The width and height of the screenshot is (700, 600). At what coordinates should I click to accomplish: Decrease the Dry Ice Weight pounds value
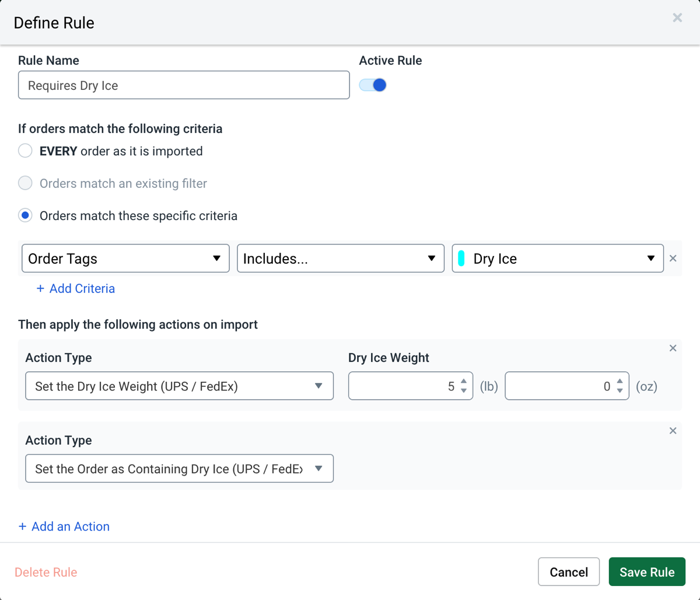464,390
